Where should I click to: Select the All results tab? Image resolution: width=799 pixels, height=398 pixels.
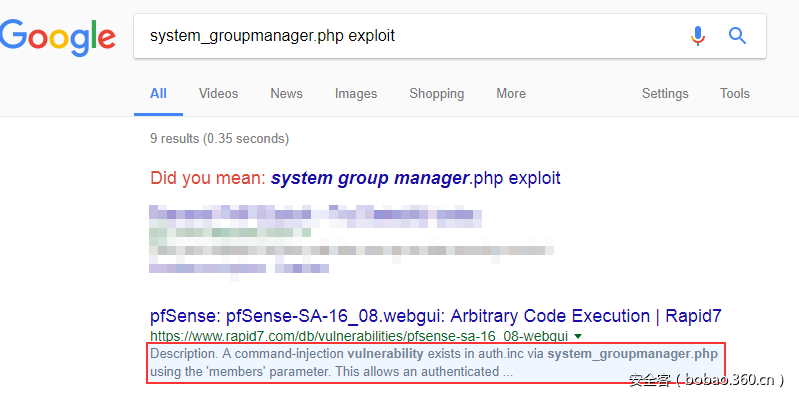click(x=158, y=94)
